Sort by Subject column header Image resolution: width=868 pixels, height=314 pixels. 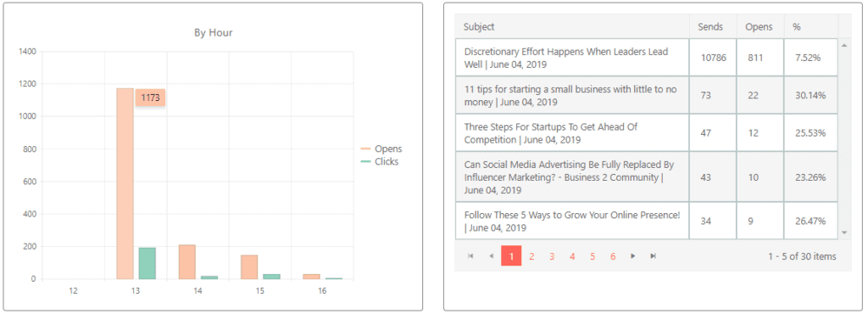pos(572,26)
